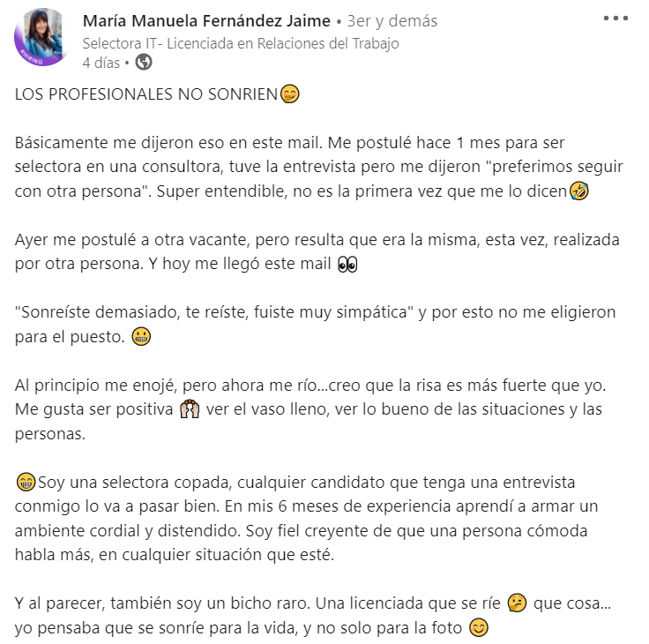This screenshot has height=644, width=649.
Task: Click the tongue-out emoji after "NO SONRIEN"
Action: (x=289, y=94)
